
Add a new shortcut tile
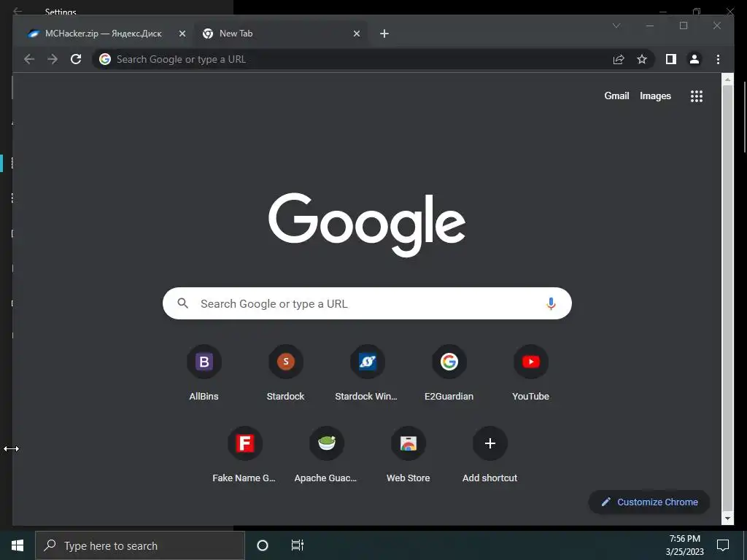489,455
